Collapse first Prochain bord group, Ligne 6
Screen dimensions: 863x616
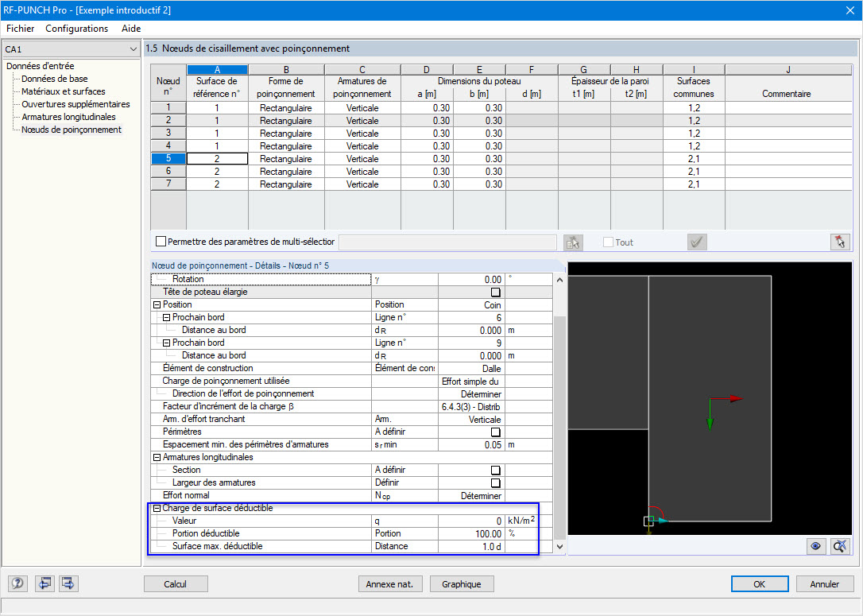pyautogui.click(x=166, y=318)
